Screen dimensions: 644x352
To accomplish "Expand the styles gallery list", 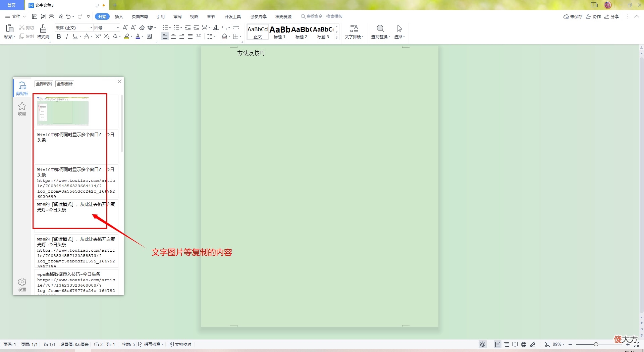I will 337,38.
